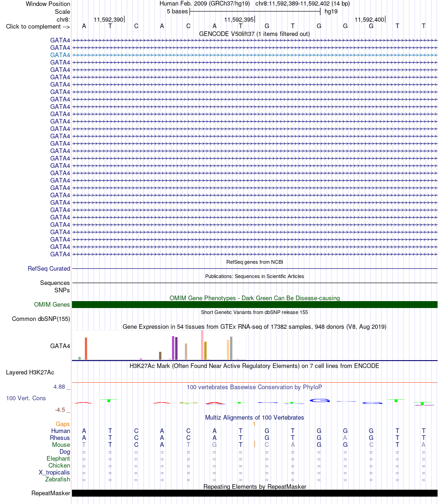This screenshot has height=504, width=438.
Task: Click the Scale label at left
Action: point(62,12)
